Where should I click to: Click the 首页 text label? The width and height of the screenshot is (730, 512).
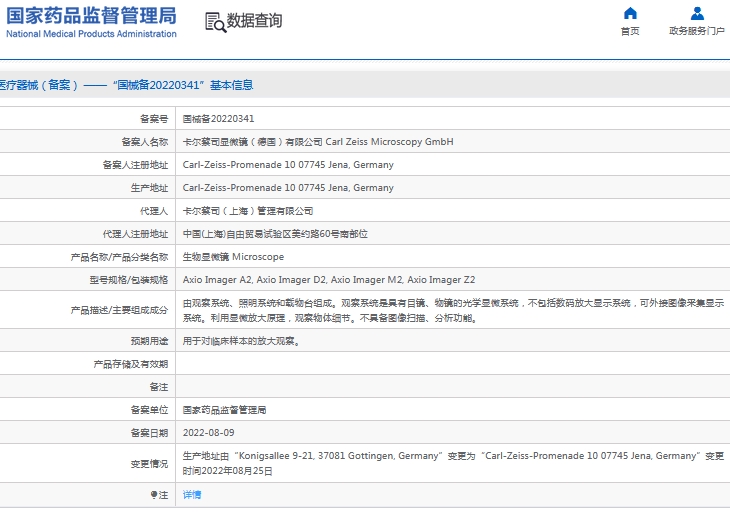[630, 31]
